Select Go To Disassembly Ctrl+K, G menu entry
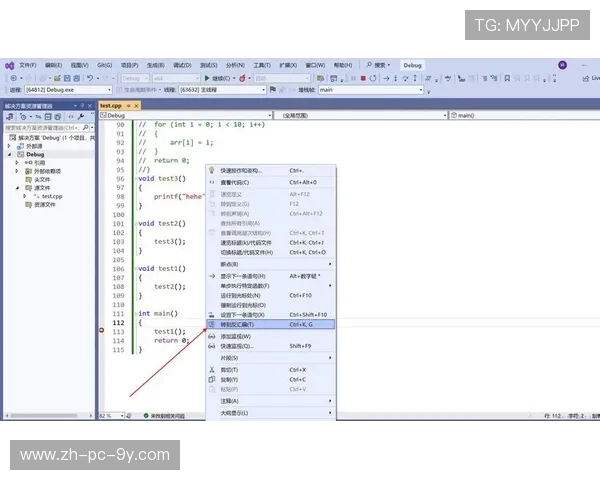 [x=271, y=325]
